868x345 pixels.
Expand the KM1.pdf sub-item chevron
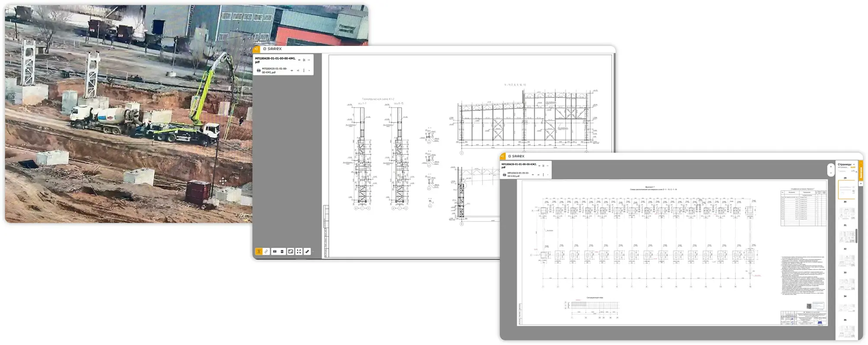[309, 70]
